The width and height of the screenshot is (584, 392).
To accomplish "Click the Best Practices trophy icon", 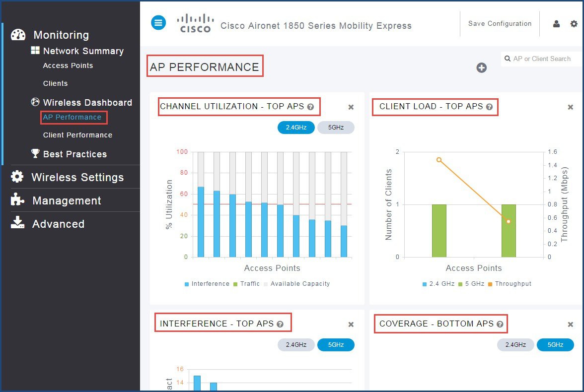I will pyautogui.click(x=35, y=153).
